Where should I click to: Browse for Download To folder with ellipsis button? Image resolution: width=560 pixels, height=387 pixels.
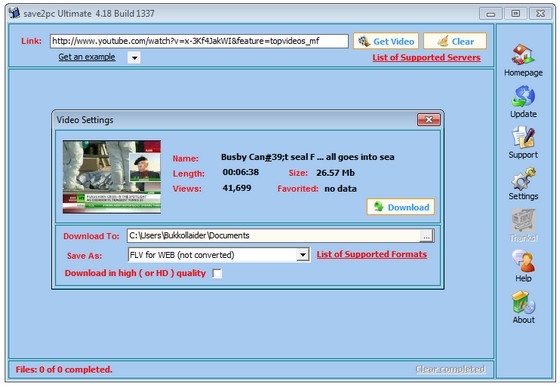426,236
